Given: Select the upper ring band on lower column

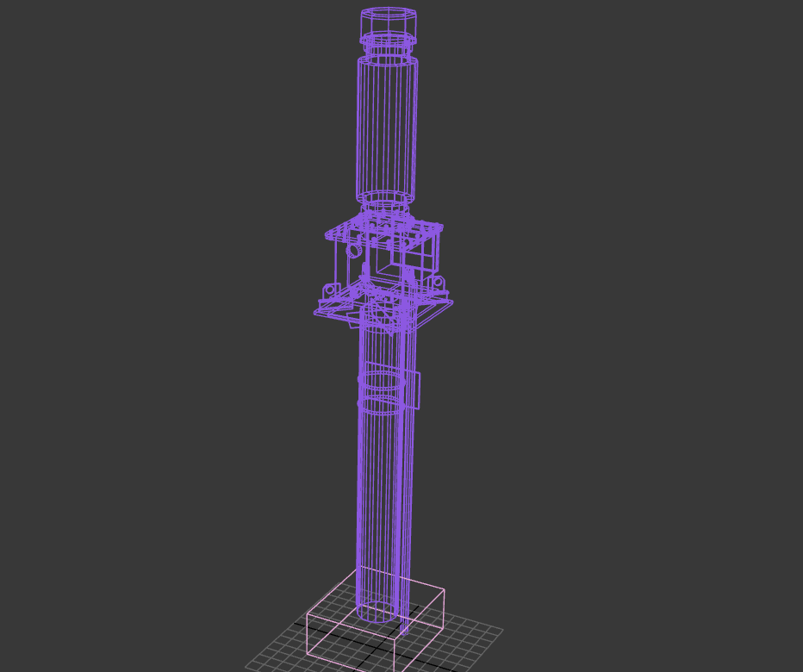Looking at the screenshot, I should [381, 380].
